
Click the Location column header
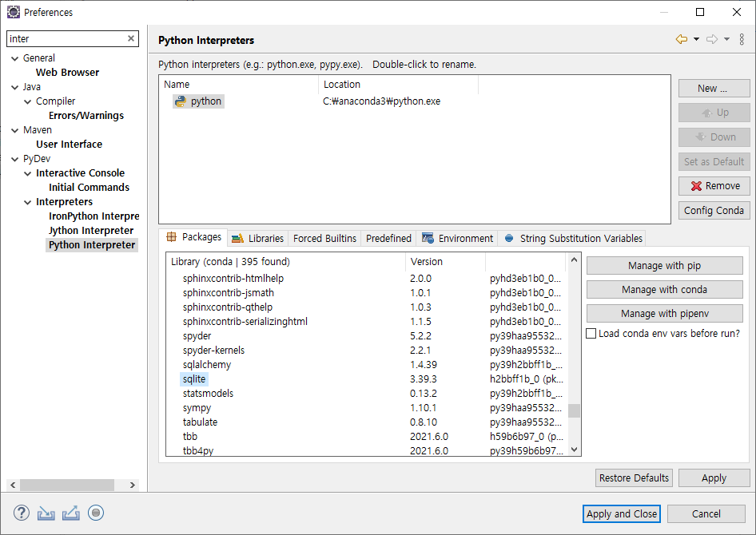click(398, 85)
